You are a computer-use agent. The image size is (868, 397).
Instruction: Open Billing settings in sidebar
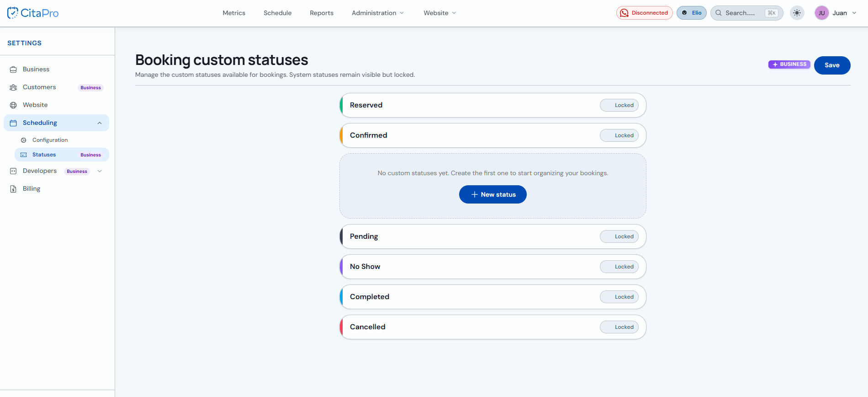(32, 189)
